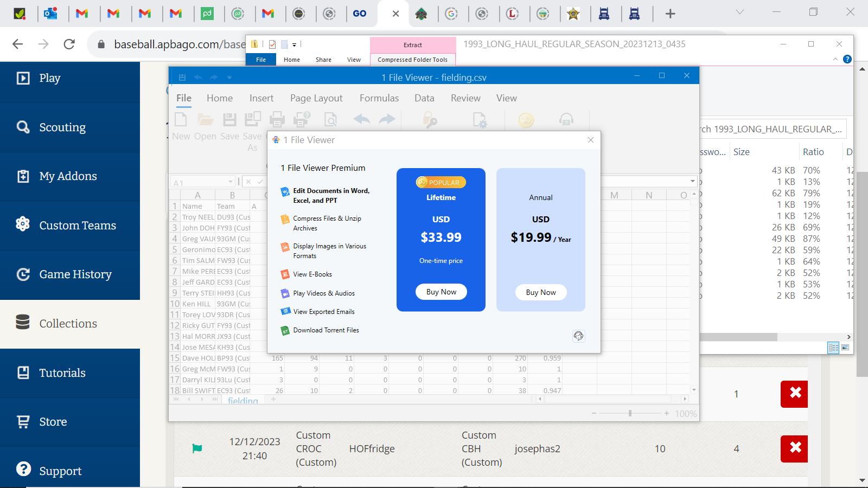Open the Formulas ribbon tab
Image resolution: width=868 pixels, height=488 pixels.
[379, 98]
